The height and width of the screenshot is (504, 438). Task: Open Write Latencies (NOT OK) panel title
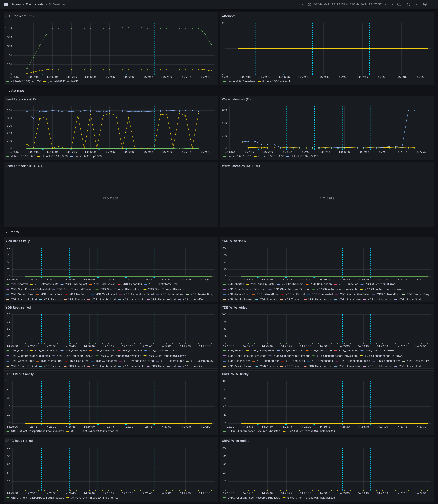pyautogui.click(x=241, y=166)
